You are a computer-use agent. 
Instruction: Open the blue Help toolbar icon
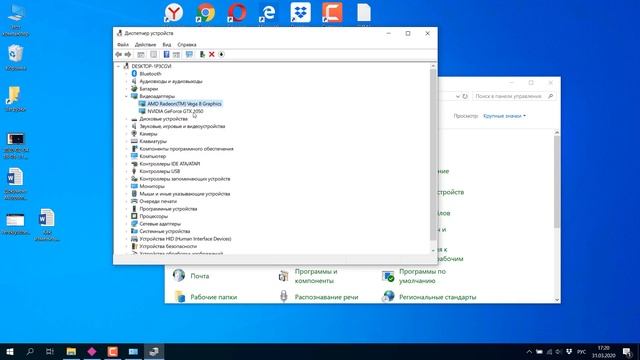click(x=166, y=54)
